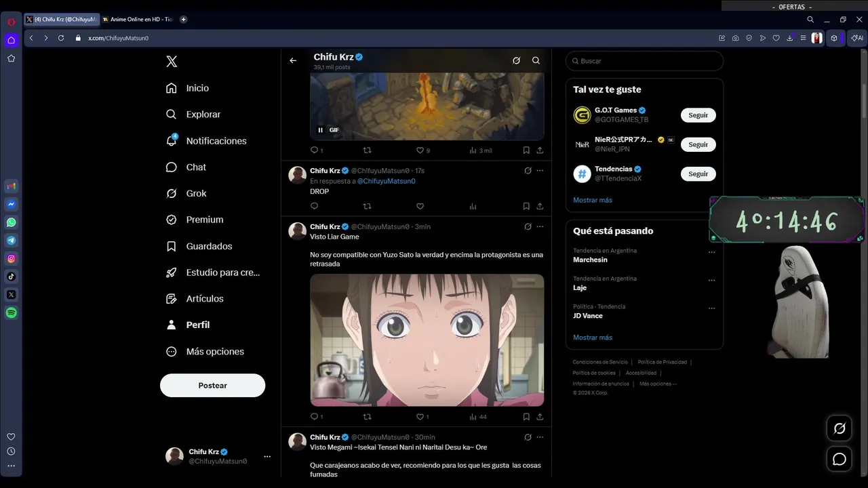
Task: Follow the NieR_JPN account
Action: tap(698, 144)
